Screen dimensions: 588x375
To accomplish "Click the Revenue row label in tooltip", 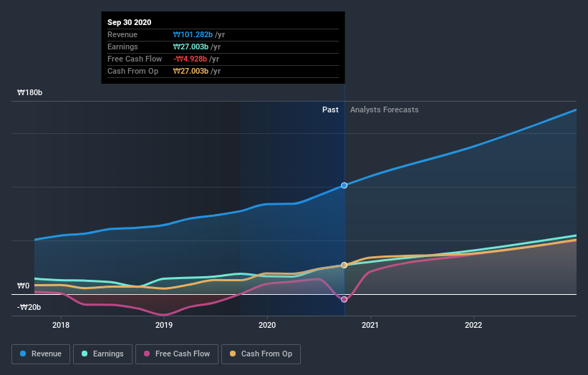I will pos(122,34).
